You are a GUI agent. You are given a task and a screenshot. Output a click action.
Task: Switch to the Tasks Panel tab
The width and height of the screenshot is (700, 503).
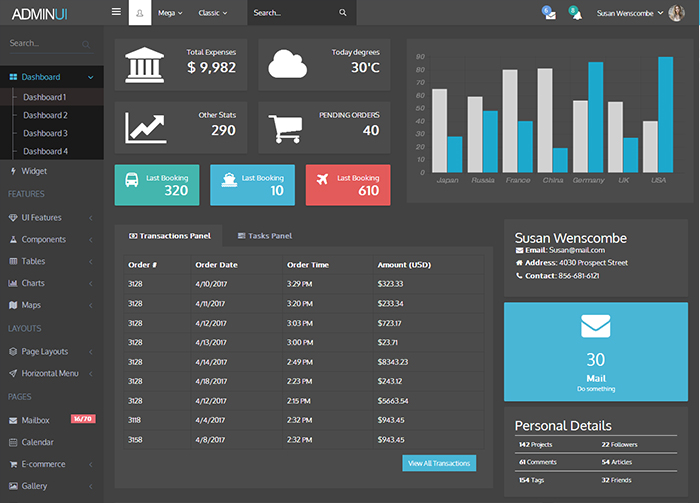click(264, 236)
